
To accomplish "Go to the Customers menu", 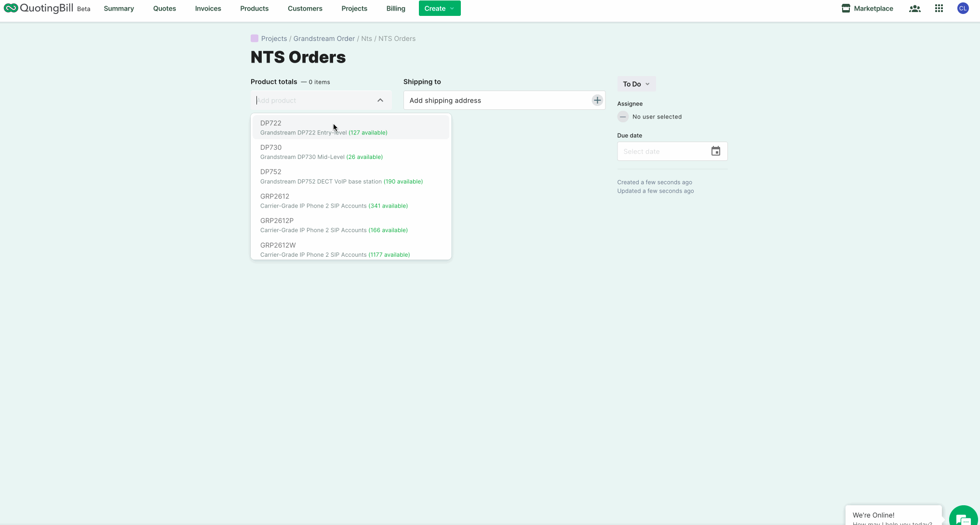I will coord(305,8).
